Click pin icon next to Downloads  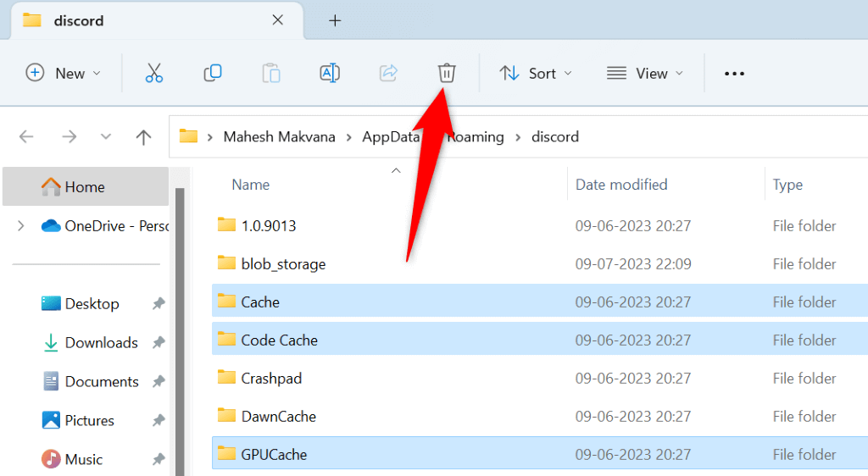point(159,343)
